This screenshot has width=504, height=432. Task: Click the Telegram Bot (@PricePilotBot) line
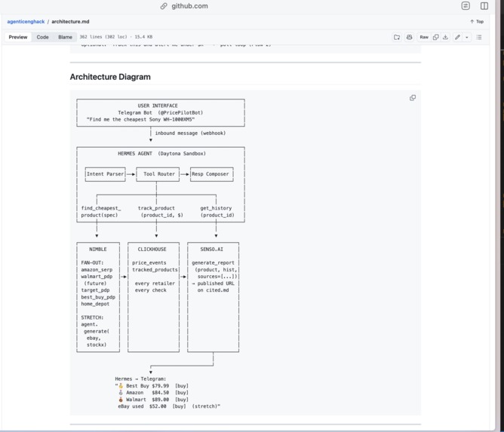(x=161, y=113)
